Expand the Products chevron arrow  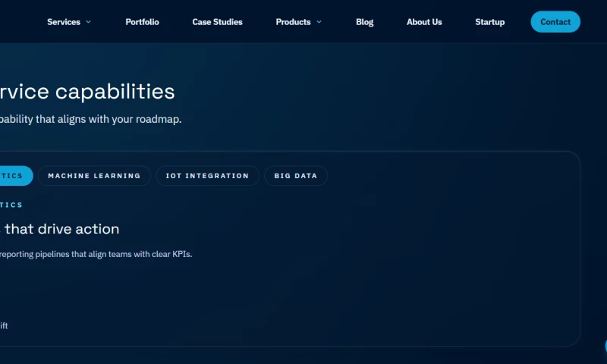pyautogui.click(x=319, y=22)
